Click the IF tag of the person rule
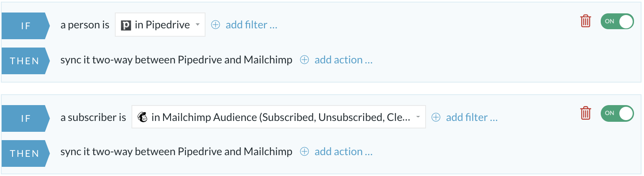 26,25
